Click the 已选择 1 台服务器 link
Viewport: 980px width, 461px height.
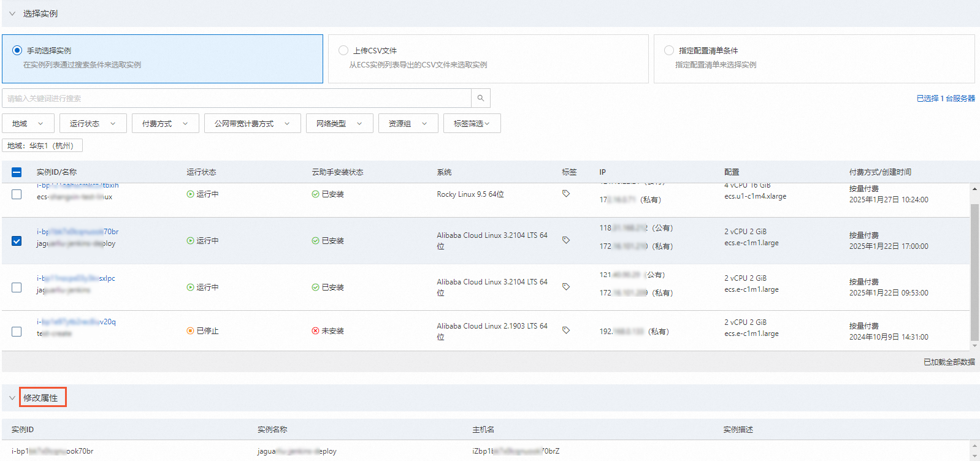(x=946, y=98)
